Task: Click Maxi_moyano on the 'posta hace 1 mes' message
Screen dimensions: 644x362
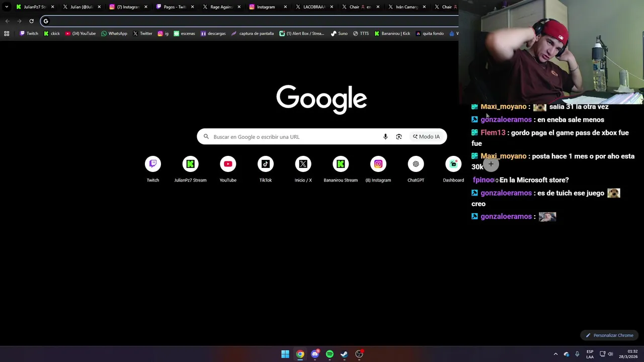Action: point(503,156)
